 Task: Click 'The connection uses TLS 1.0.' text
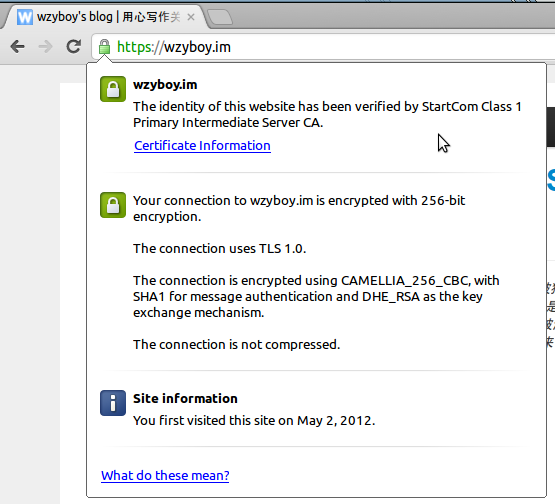coord(219,248)
